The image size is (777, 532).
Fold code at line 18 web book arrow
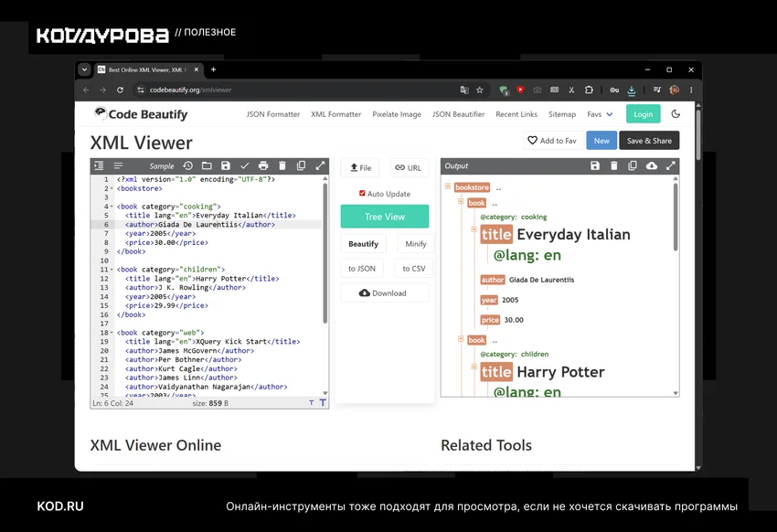(x=112, y=333)
